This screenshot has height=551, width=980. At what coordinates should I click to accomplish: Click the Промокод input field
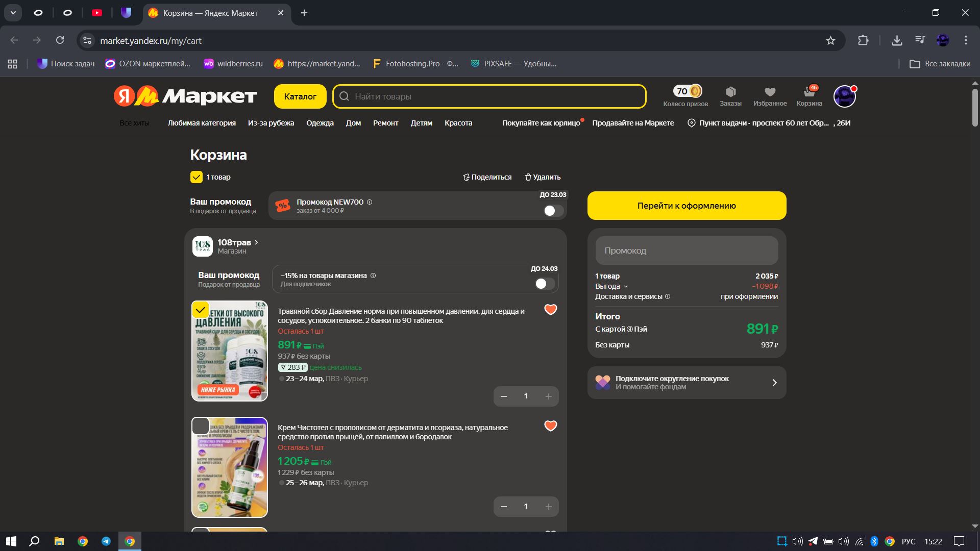click(686, 251)
